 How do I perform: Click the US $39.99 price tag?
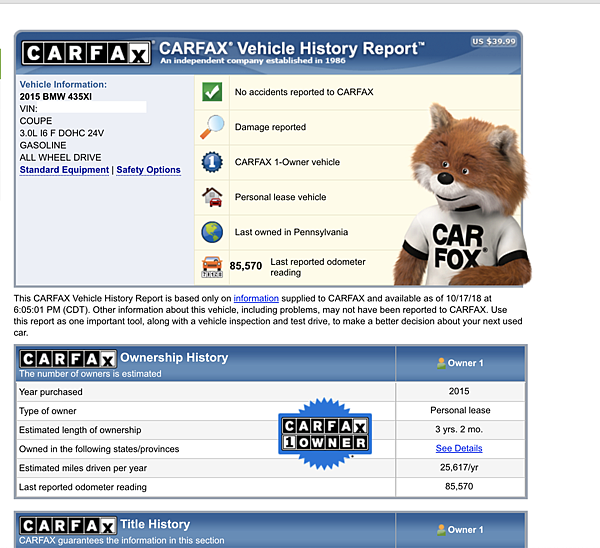pyautogui.click(x=494, y=41)
